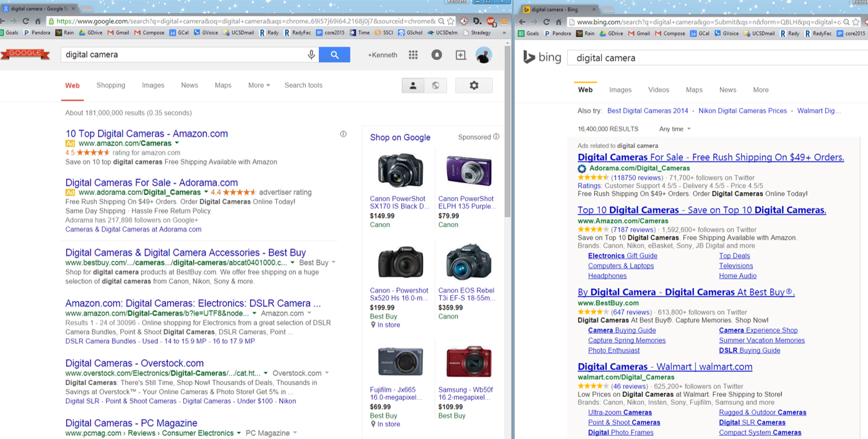Switch to global results with globe icon
The height and width of the screenshot is (439, 868).
coord(435,85)
